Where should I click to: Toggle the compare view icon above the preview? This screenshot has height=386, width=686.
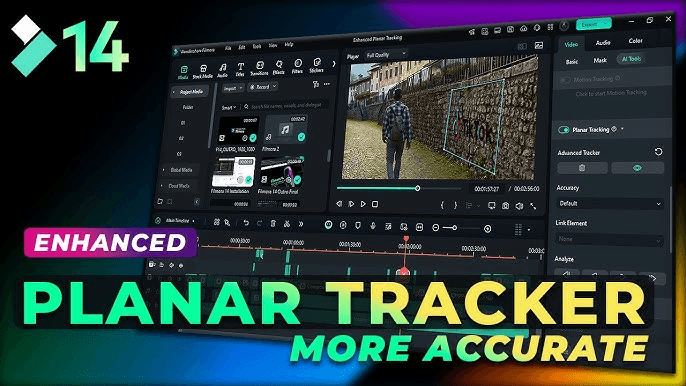pyautogui.click(x=522, y=46)
